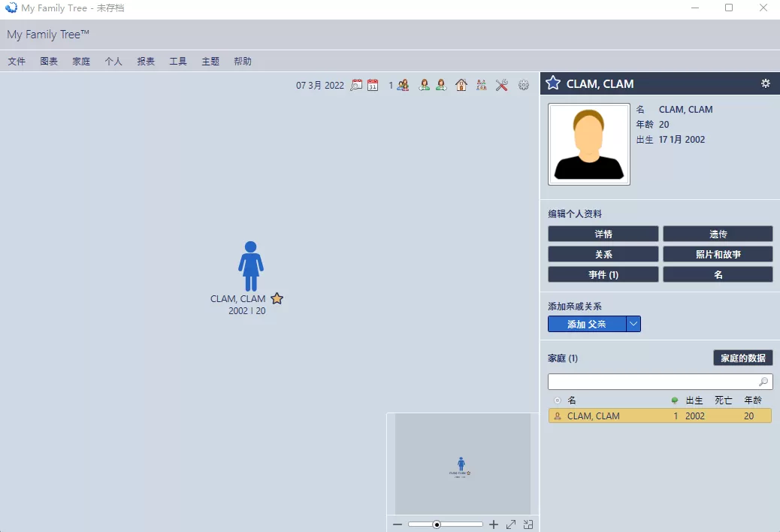Viewport: 780px width, 532px height.
Task: Click the tools wrench icon in the toolbar
Action: (501, 85)
